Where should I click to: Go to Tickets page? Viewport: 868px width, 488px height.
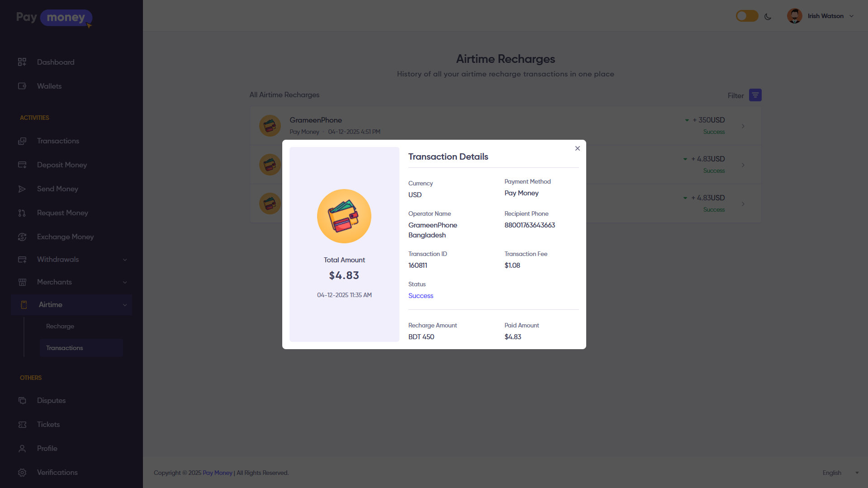(48, 424)
